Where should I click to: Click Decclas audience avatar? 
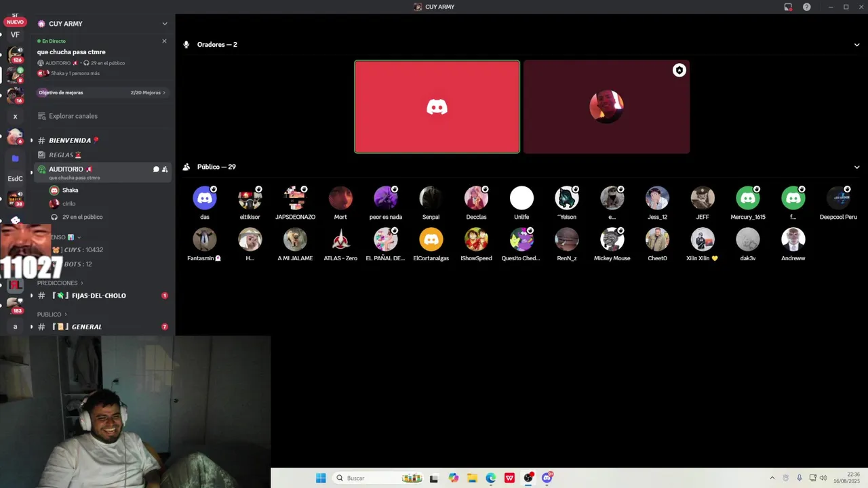tap(476, 198)
